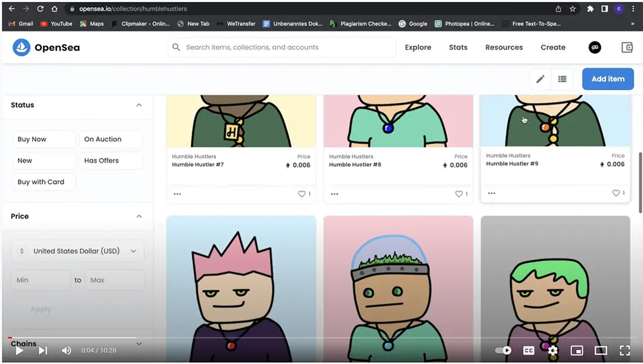Image resolution: width=643 pixels, height=364 pixels.
Task: Click the Apply price filter button
Action: pyautogui.click(x=41, y=309)
